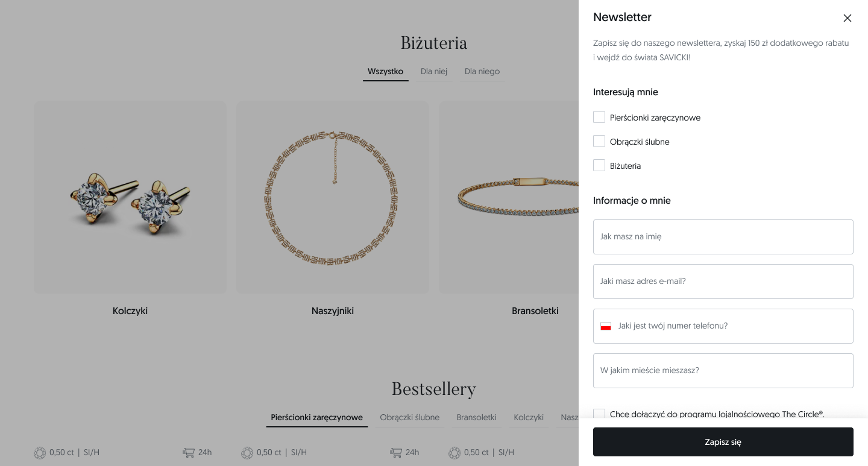868x466 pixels.
Task: Tick the Obrączki ślubne checkbox
Action: pyautogui.click(x=599, y=141)
